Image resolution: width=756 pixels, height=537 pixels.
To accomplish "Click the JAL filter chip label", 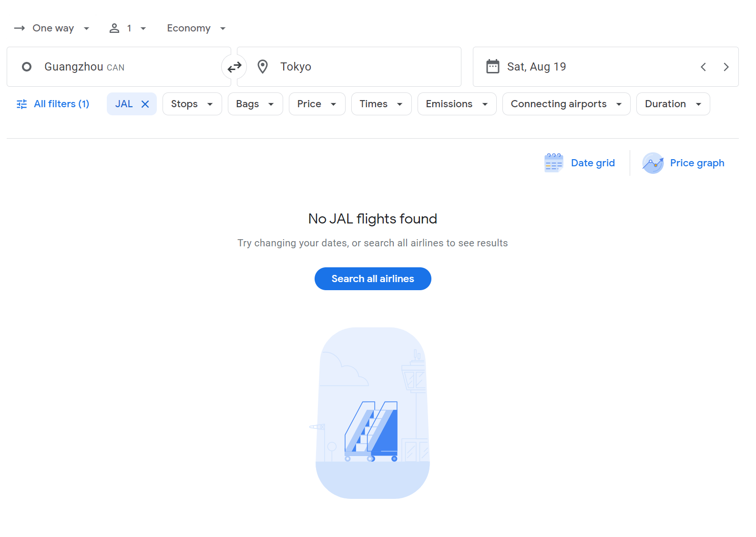I will 124,104.
